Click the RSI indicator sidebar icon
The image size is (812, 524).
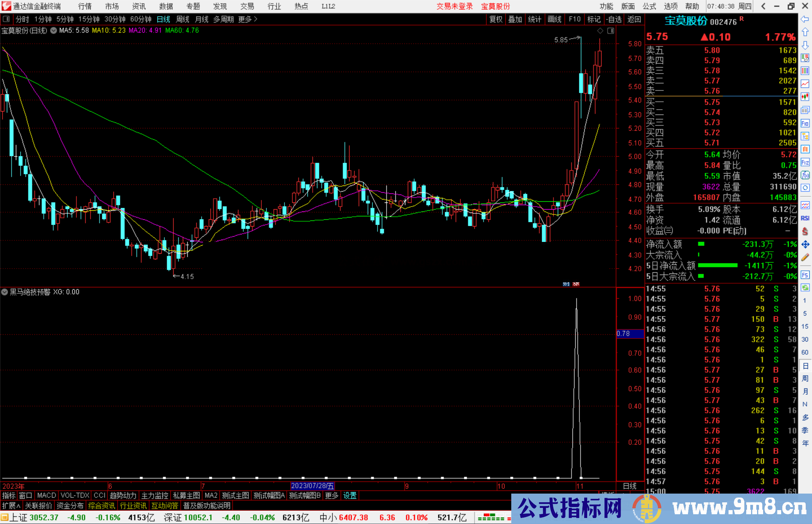[x=805, y=218]
